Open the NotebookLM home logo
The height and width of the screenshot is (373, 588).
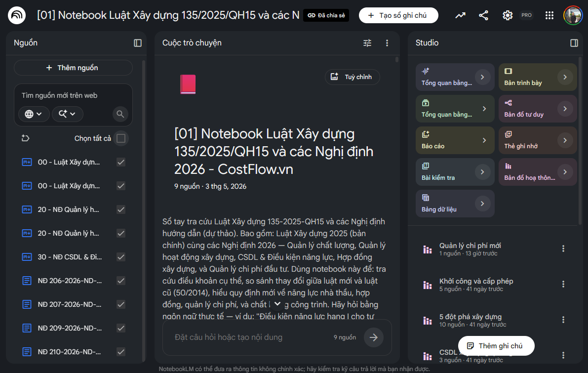point(17,15)
